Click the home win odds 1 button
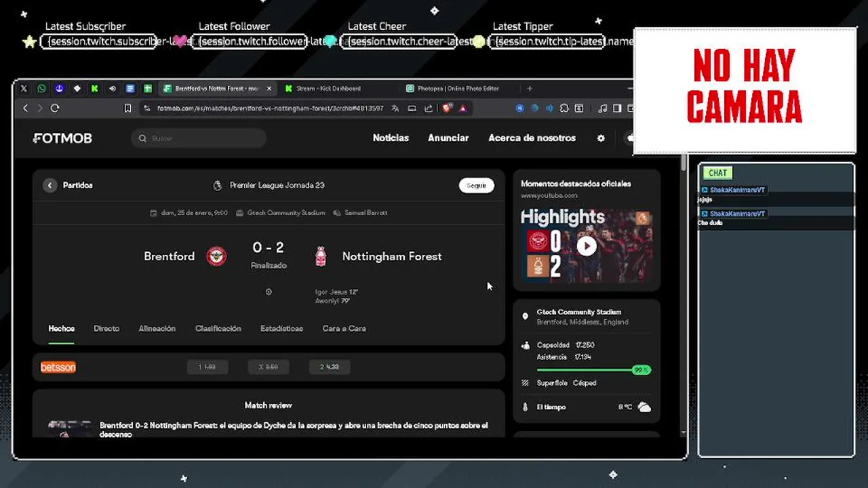 point(208,367)
